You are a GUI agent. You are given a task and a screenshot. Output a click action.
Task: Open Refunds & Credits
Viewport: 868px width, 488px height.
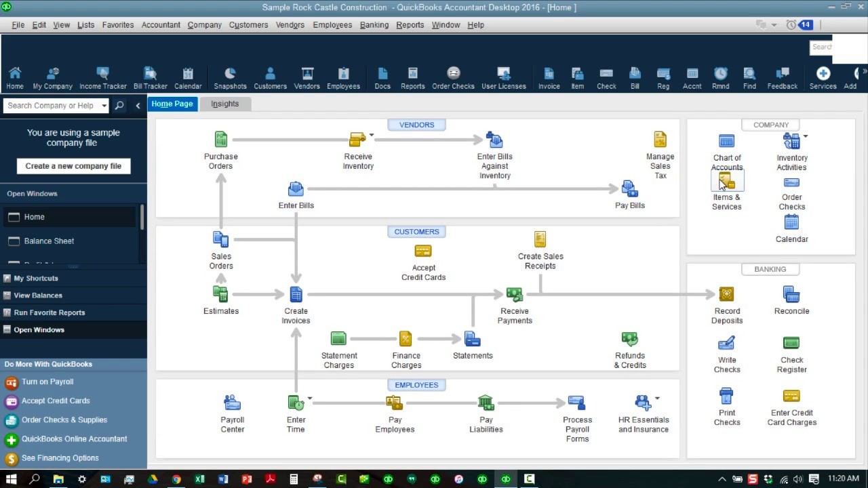coord(629,338)
